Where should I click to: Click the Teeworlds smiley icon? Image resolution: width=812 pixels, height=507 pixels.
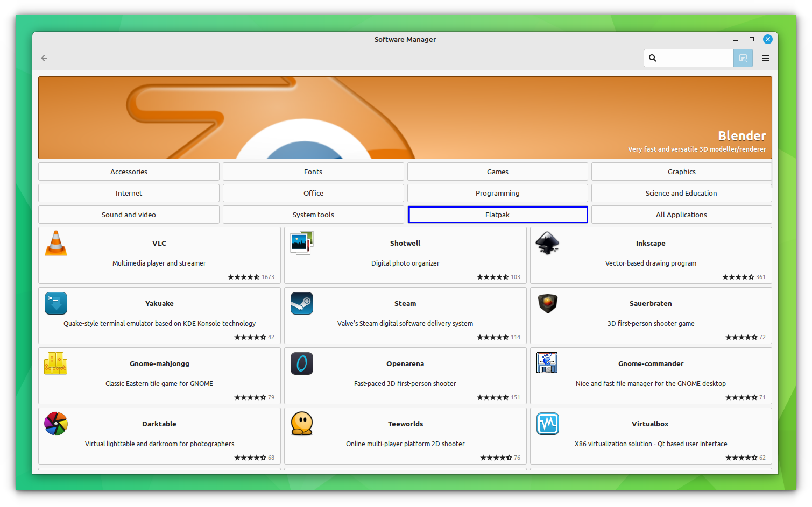(302, 424)
